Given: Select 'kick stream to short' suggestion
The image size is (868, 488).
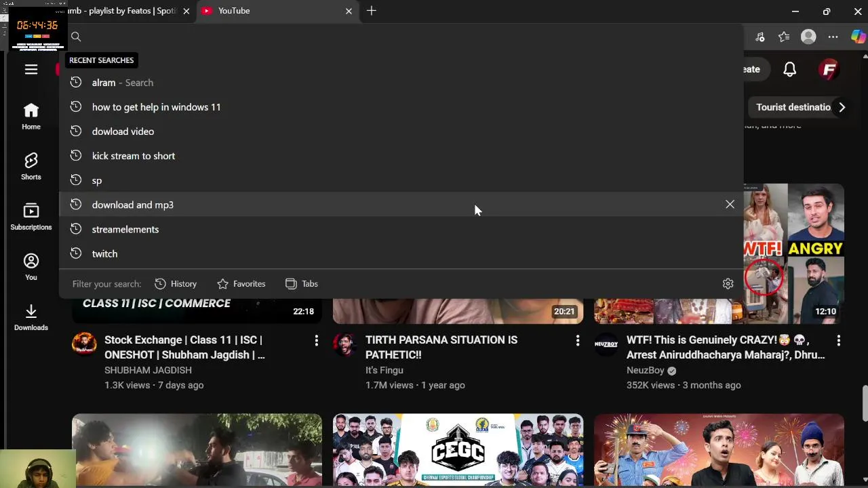Looking at the screenshot, I should coord(401,156).
